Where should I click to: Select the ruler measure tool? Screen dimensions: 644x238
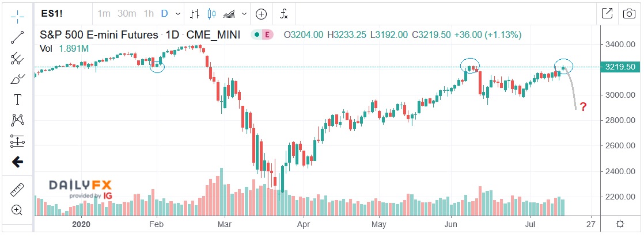point(17,189)
